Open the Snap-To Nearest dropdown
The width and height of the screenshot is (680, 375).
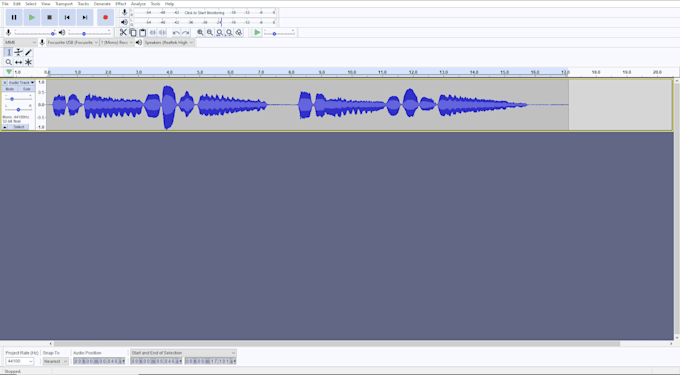(x=56, y=361)
